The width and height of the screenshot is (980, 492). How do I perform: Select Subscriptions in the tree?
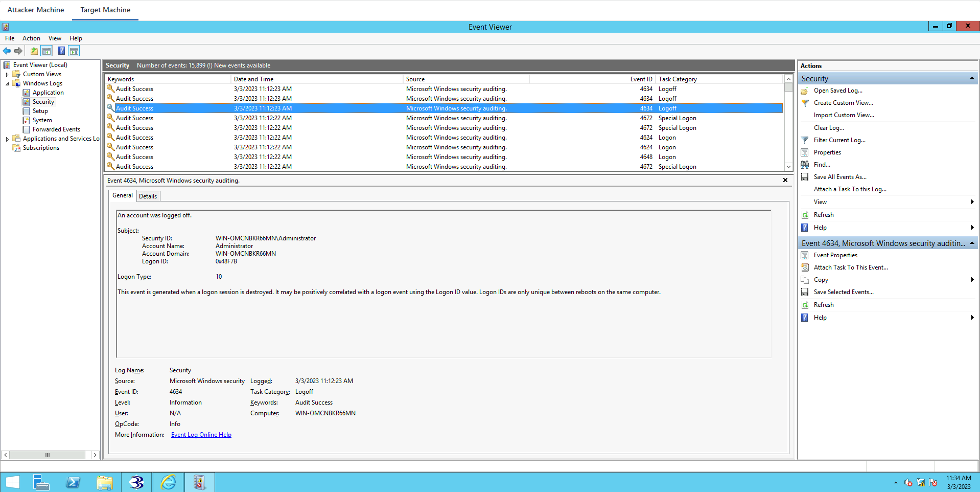tap(41, 148)
